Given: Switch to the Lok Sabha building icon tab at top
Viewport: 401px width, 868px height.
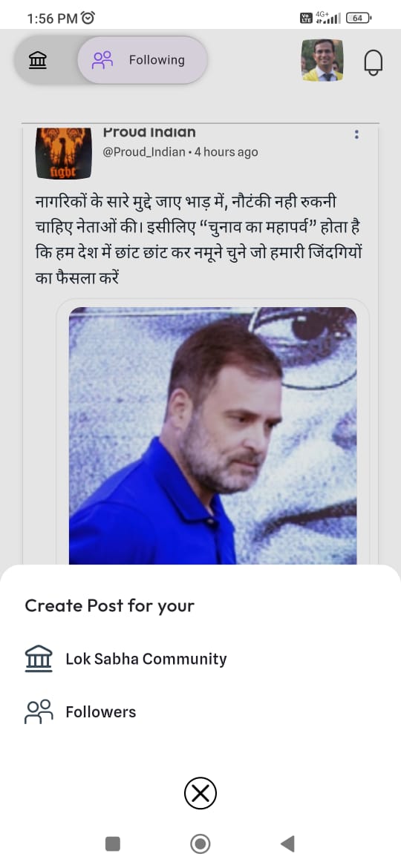Looking at the screenshot, I should (38, 60).
